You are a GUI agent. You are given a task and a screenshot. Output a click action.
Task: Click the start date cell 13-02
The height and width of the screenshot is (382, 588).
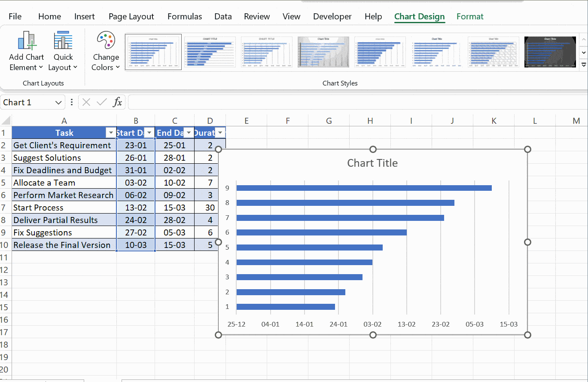[x=136, y=208]
